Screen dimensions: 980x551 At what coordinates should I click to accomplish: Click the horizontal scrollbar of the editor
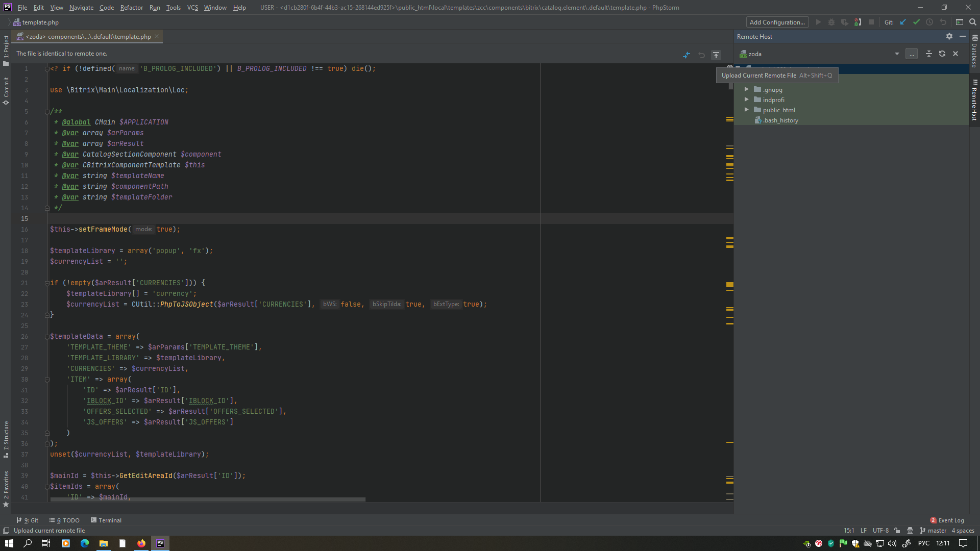point(208,499)
